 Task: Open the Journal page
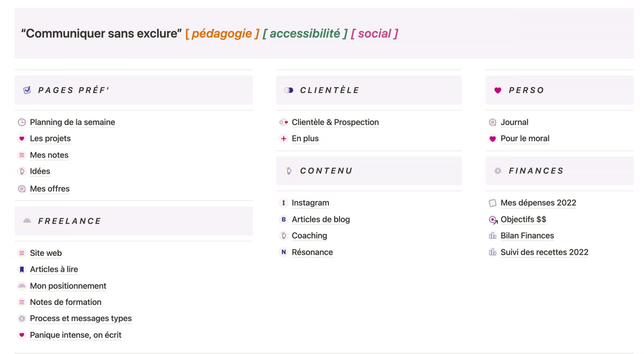click(x=514, y=122)
